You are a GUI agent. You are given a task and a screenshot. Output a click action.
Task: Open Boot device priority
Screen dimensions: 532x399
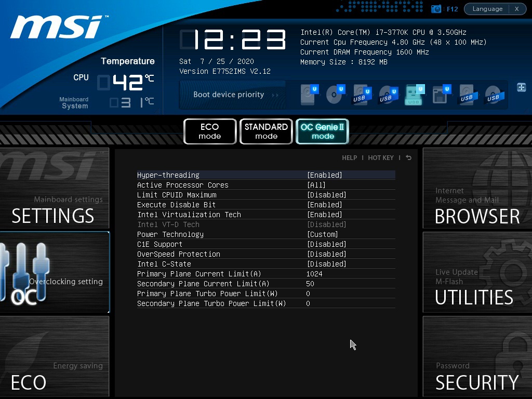tap(232, 95)
